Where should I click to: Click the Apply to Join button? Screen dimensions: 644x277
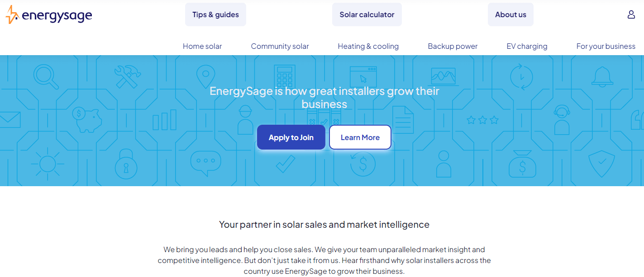click(x=291, y=137)
